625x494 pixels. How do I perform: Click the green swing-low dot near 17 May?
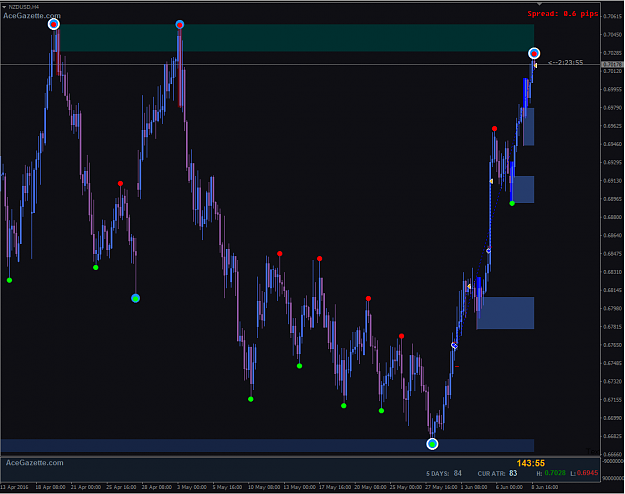[x=344, y=406]
